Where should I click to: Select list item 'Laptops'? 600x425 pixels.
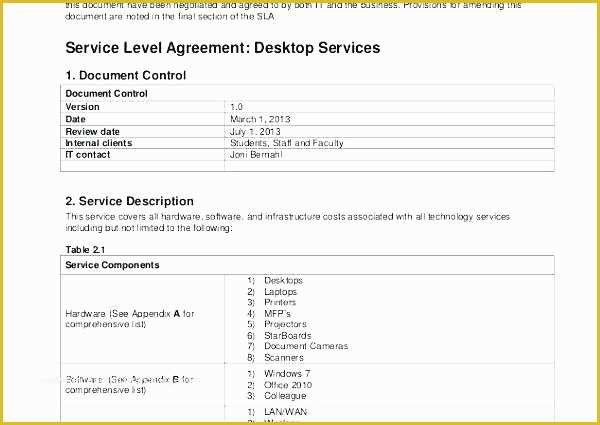(x=280, y=292)
